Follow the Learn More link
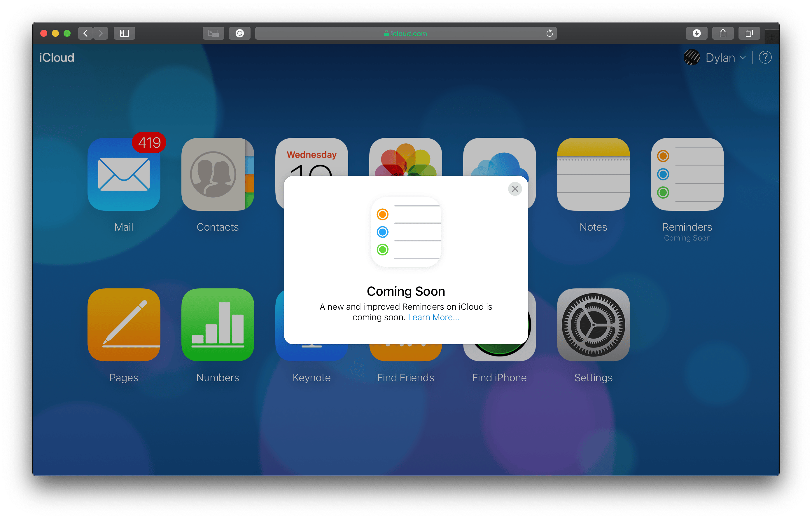Screen dimensions: 812x519 point(433,317)
